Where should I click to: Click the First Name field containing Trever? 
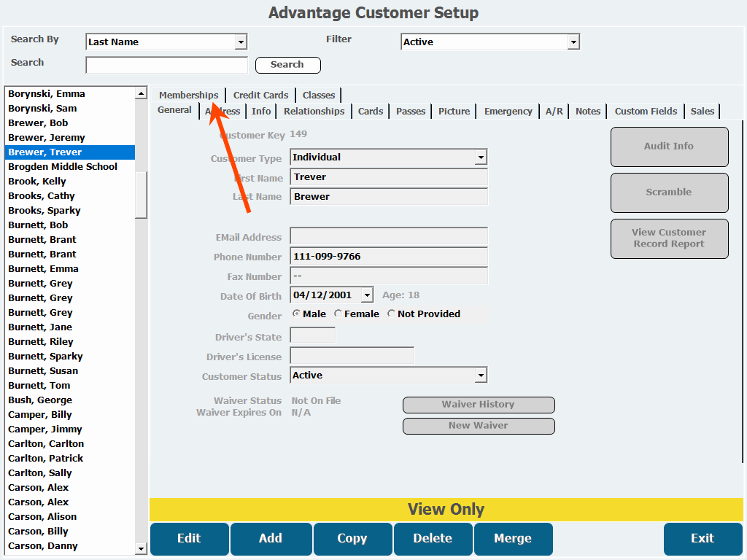pos(389,177)
